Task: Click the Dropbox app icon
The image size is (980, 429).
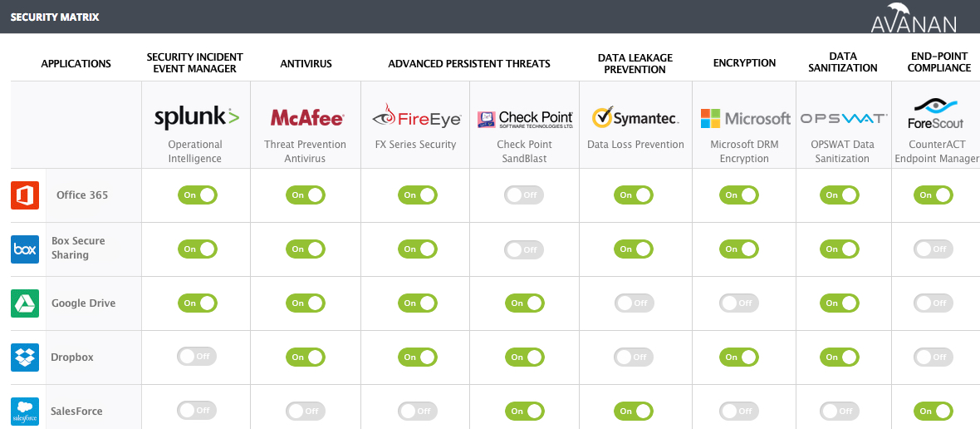Action: coord(25,357)
